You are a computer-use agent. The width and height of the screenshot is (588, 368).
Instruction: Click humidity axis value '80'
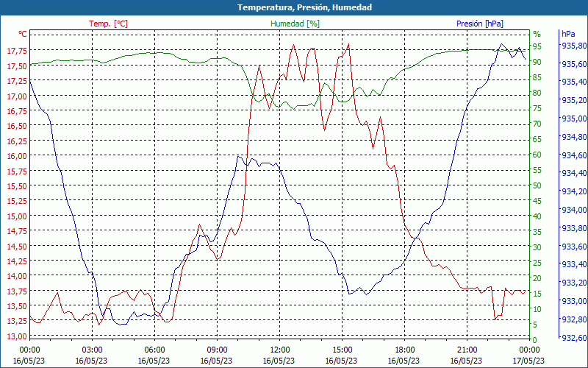click(537, 93)
